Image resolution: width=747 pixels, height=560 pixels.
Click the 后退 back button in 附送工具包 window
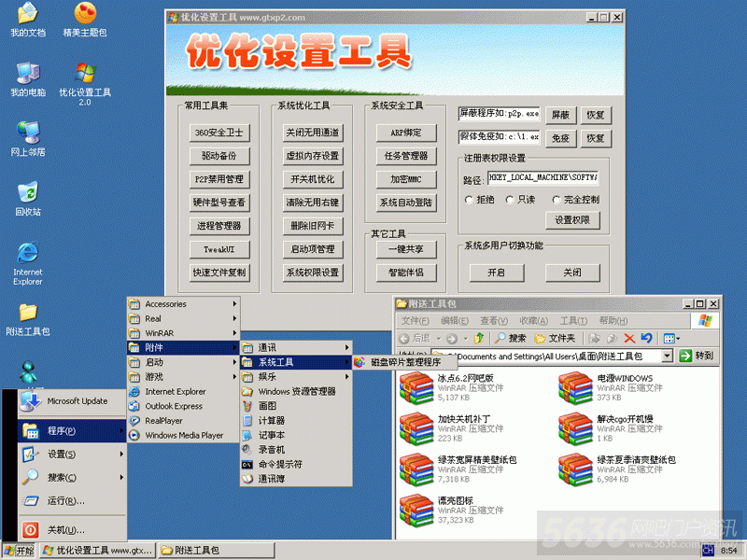[414, 338]
